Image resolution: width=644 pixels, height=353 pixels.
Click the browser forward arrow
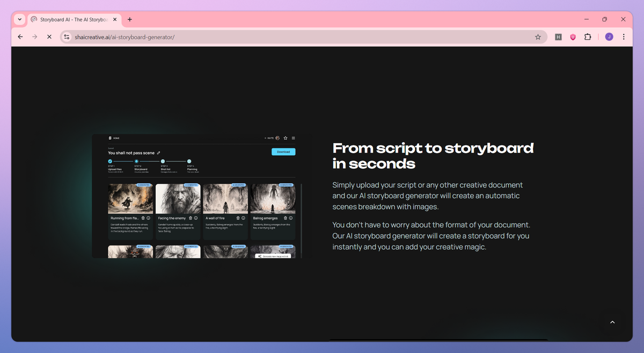(x=34, y=37)
